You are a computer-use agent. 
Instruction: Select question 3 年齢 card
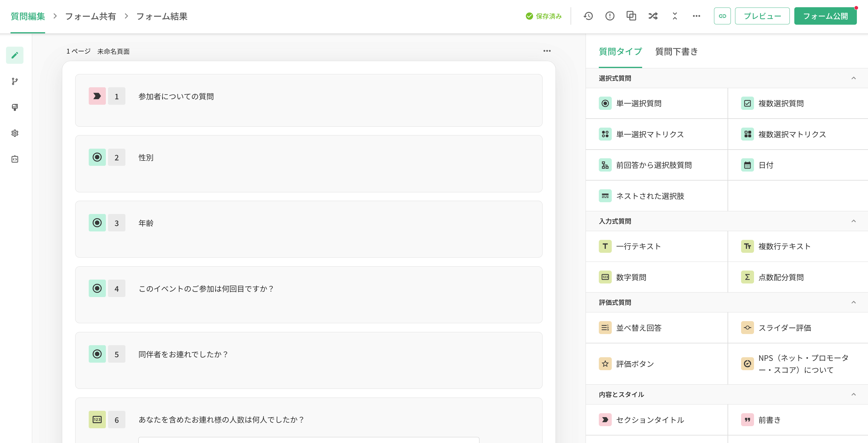(309, 229)
